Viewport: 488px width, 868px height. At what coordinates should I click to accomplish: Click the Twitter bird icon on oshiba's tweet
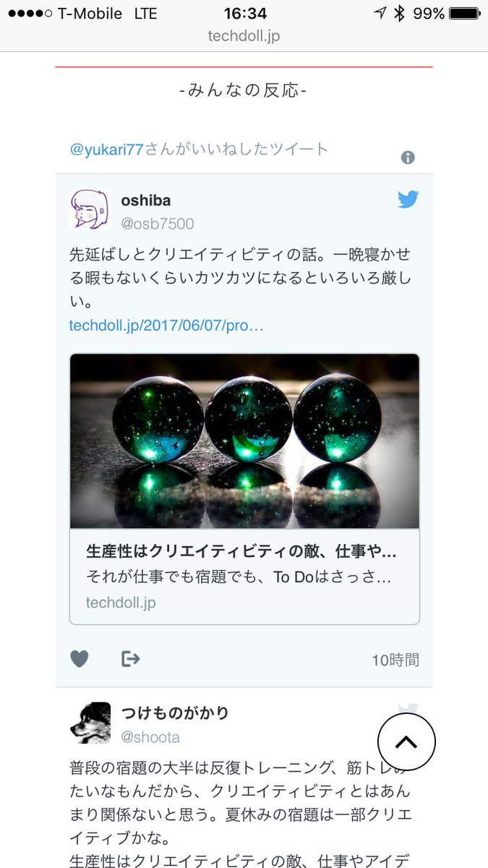pyautogui.click(x=408, y=200)
